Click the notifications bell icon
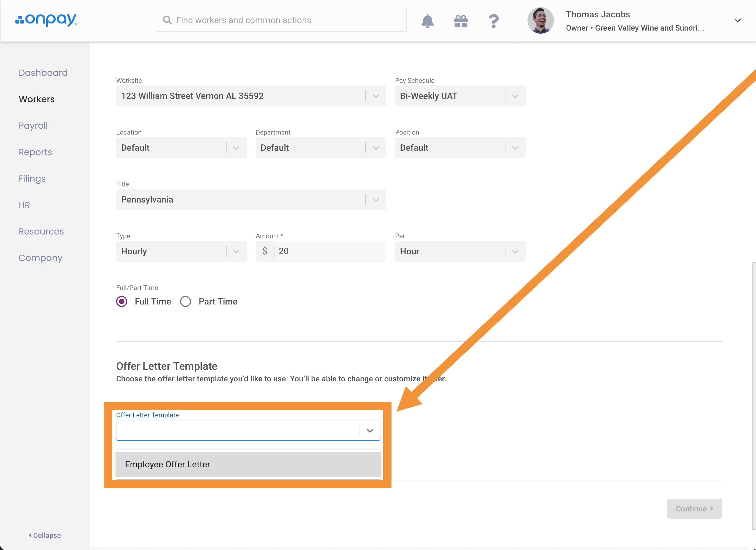 427,21
